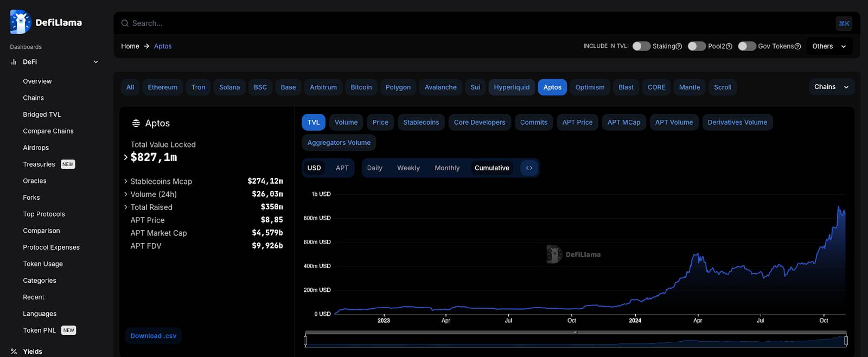This screenshot has height=357, width=868.
Task: Click the ⌘K shortcut badge
Action: click(x=844, y=23)
